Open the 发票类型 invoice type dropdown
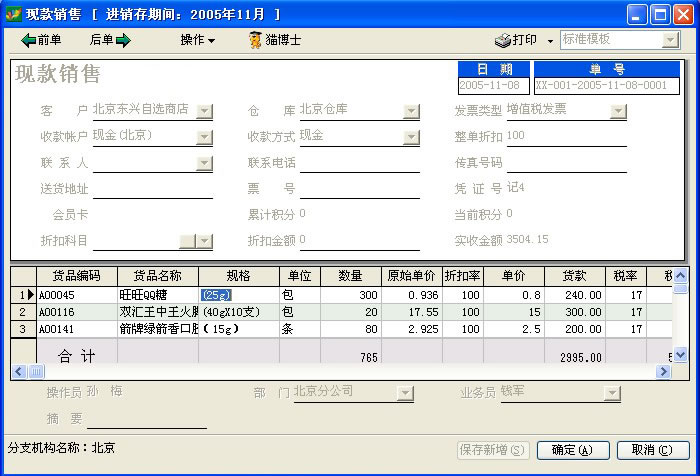 [618, 111]
